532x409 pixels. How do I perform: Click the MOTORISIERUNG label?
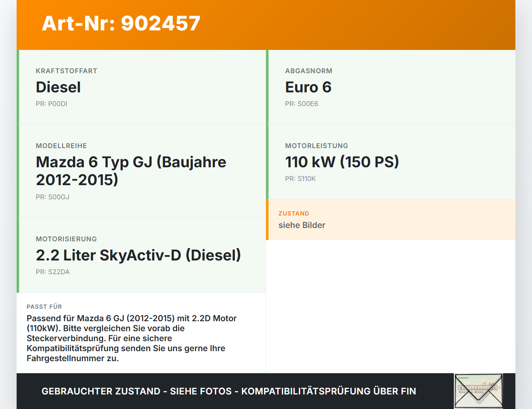(x=66, y=239)
